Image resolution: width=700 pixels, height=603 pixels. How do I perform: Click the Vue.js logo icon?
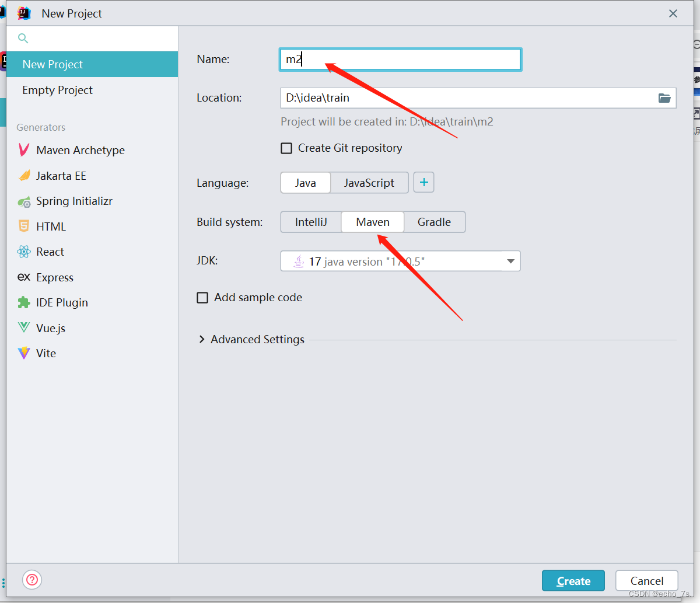click(x=24, y=328)
